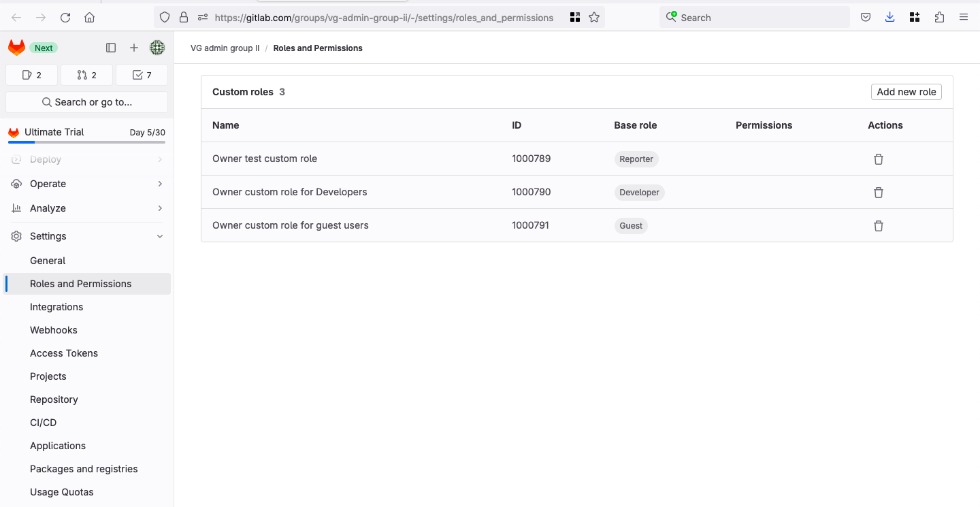Open VG admin group II breadcrumb link
The height and width of the screenshot is (507, 980).
tap(225, 48)
